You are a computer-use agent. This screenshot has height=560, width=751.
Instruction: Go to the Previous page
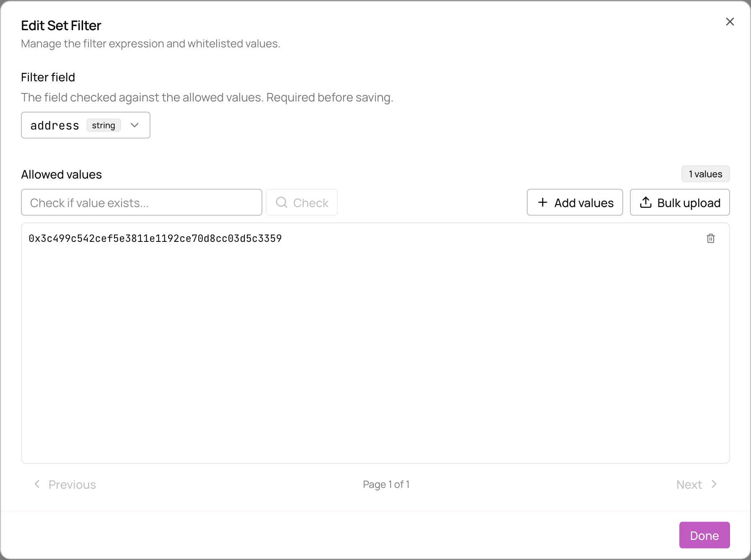tap(65, 485)
